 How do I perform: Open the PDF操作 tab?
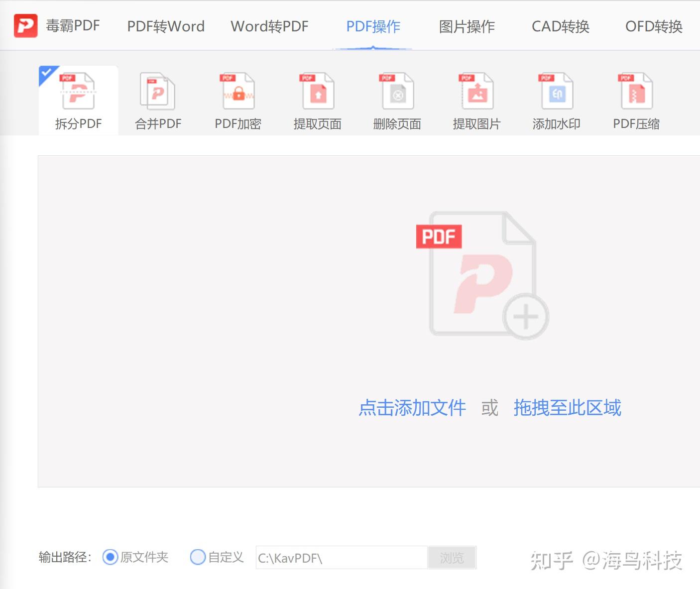[373, 26]
